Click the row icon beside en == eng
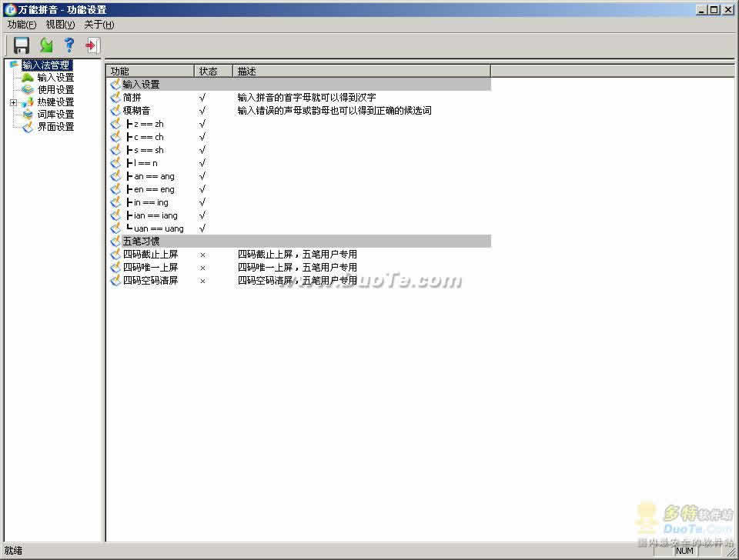 click(115, 189)
